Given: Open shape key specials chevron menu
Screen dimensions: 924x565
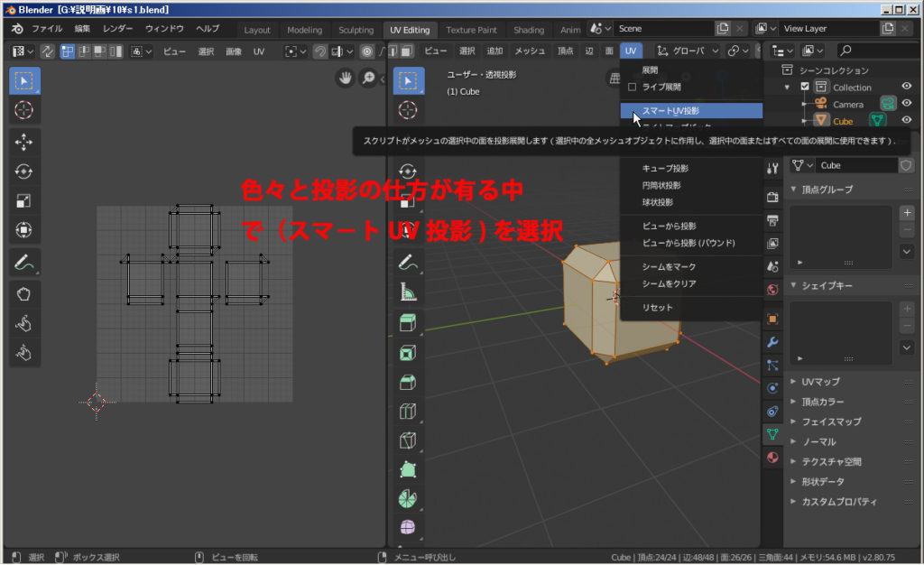Looking at the screenshot, I should 906,347.
